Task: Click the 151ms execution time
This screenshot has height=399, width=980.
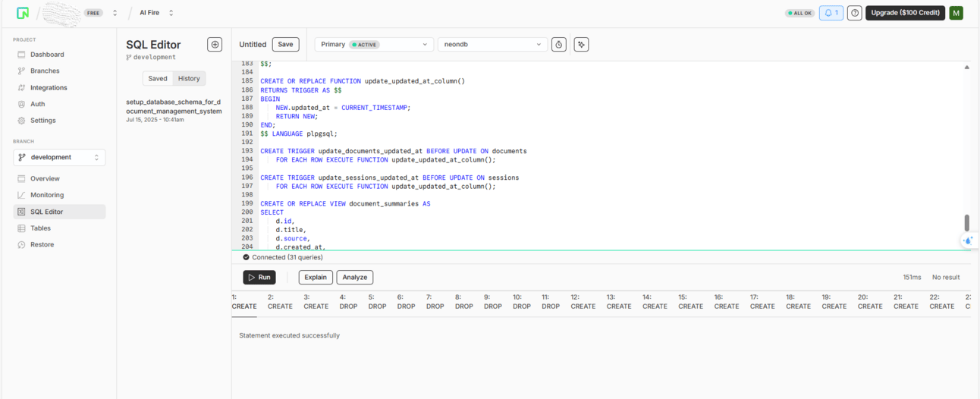Action: 912,278
